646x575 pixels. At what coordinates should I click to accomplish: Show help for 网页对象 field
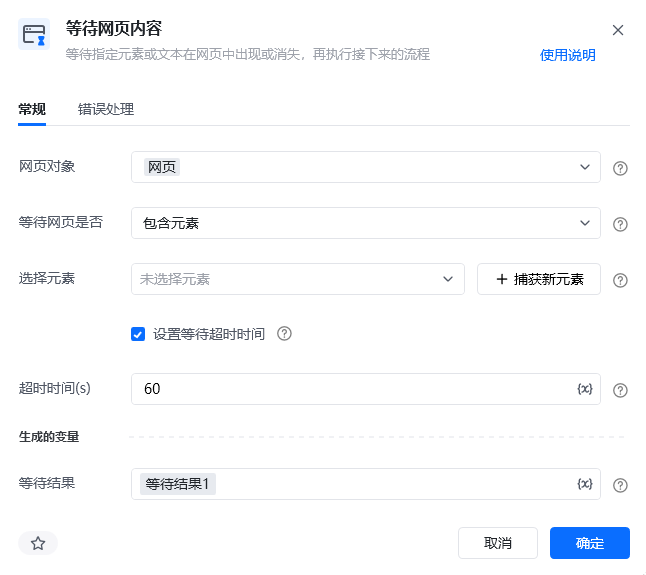pos(620,168)
